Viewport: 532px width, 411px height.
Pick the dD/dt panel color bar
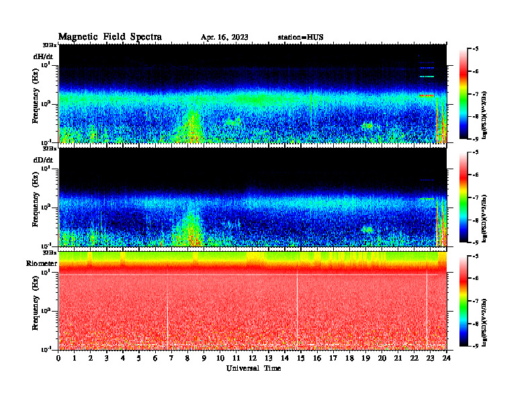point(463,197)
